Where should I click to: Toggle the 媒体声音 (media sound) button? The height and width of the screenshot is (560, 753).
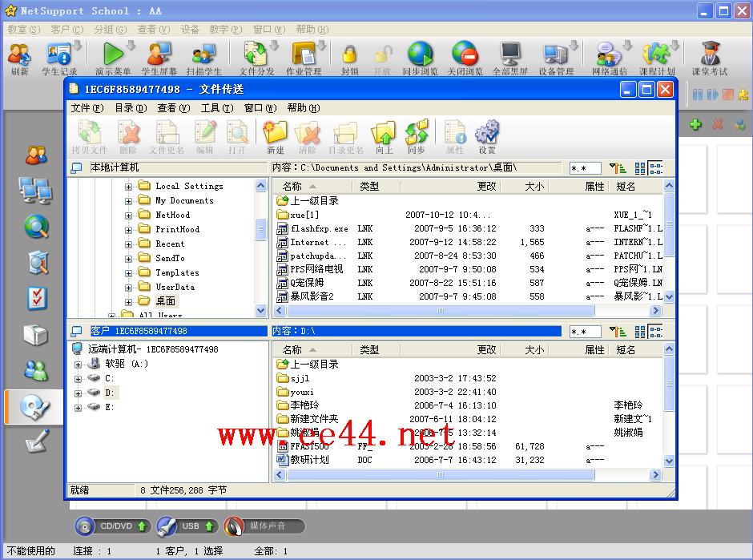pos(265,526)
